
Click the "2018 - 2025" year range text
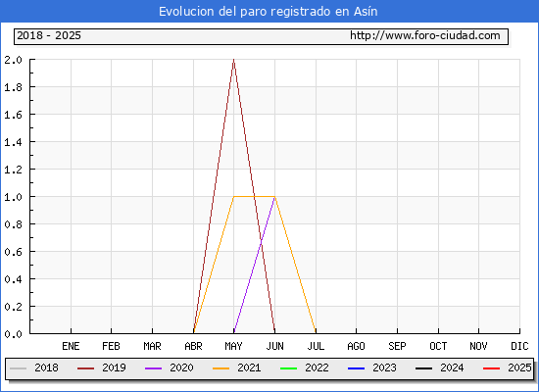tap(49, 35)
